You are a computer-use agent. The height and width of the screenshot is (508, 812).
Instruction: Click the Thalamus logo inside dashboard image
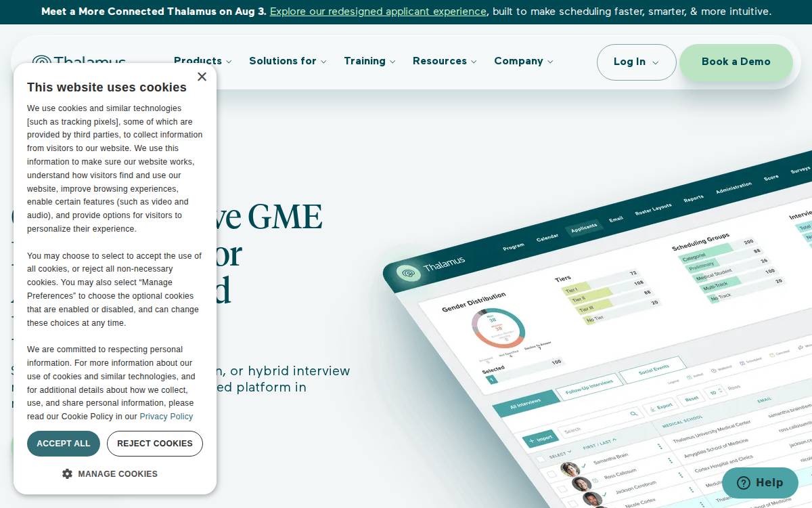tap(430, 268)
